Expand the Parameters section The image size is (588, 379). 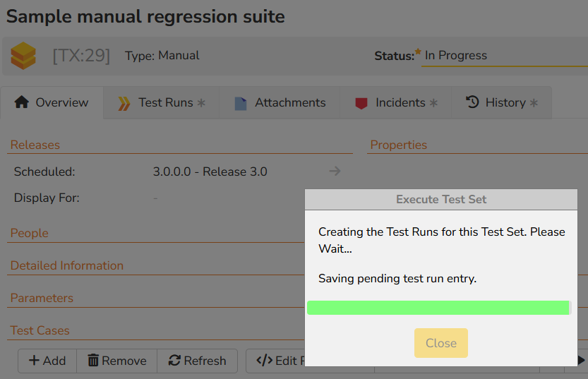[x=42, y=298]
